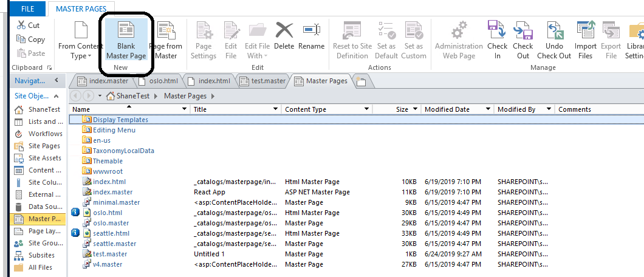Open a new tab with the star icon
644x277 pixels.
361,81
